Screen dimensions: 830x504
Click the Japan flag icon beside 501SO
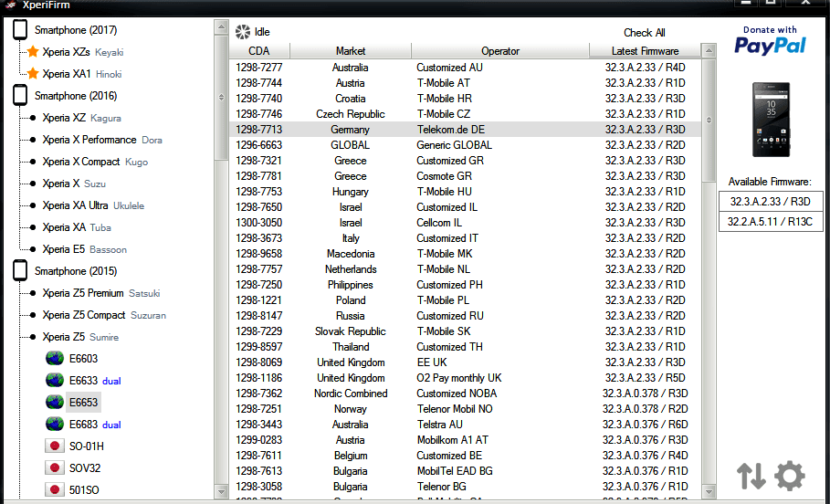pyautogui.click(x=54, y=489)
